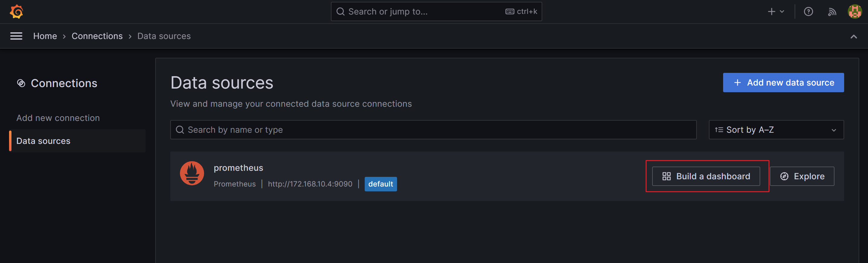Click the Data sources page heading
This screenshot has width=868, height=263.
222,83
